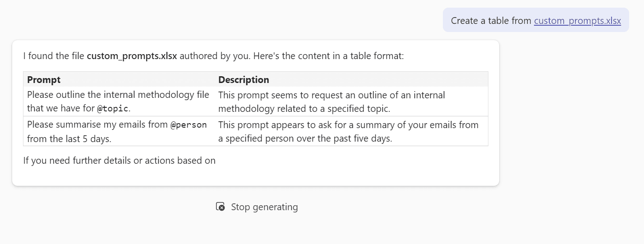Select the @person placeholder in the table
This screenshot has width=644, height=244.
click(189, 124)
